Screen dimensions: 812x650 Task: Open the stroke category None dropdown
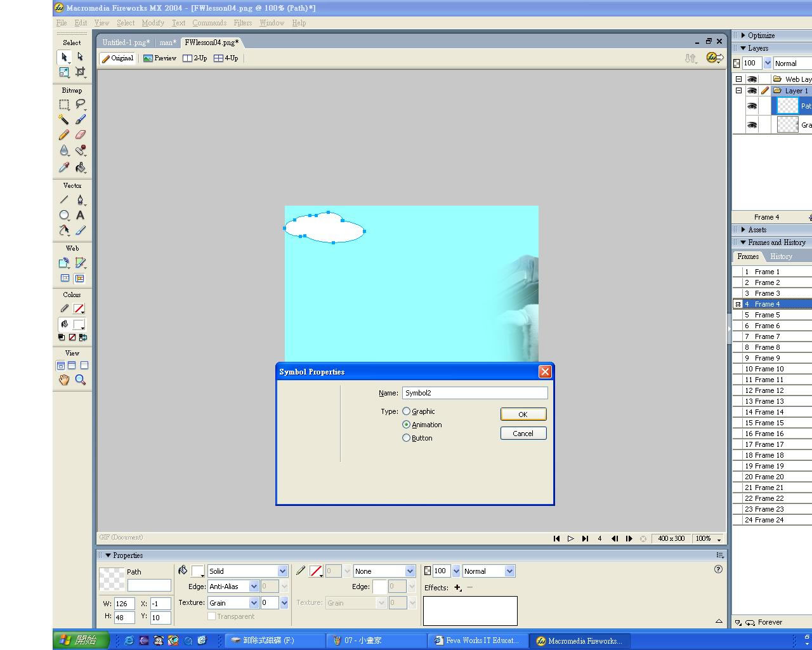point(410,571)
